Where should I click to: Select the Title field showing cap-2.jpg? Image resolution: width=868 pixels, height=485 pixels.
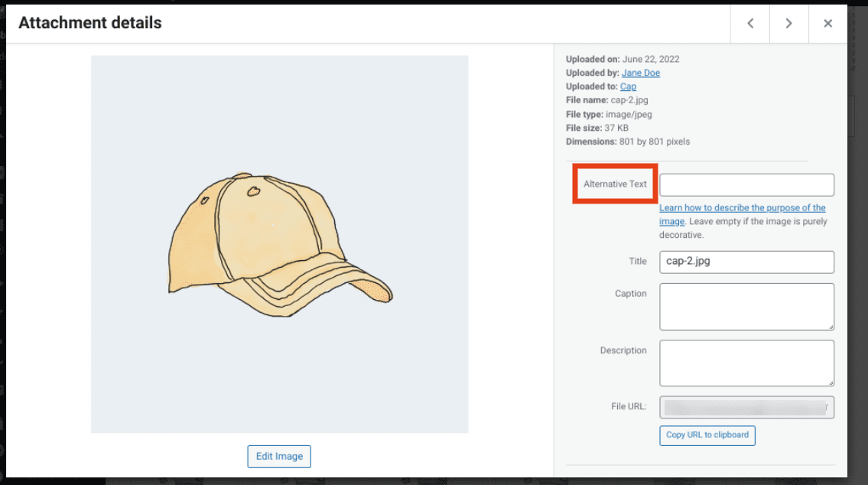coord(746,262)
